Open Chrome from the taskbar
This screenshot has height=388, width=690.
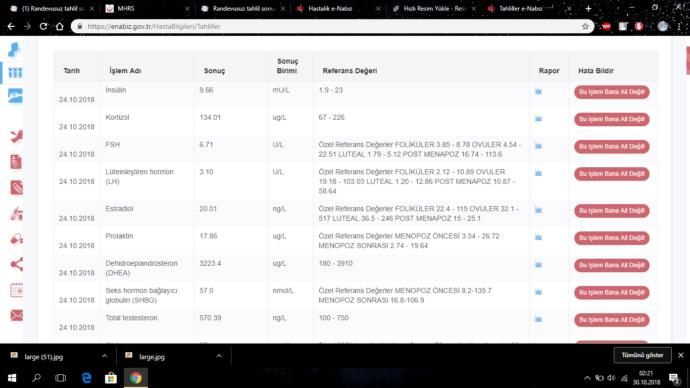(136, 378)
